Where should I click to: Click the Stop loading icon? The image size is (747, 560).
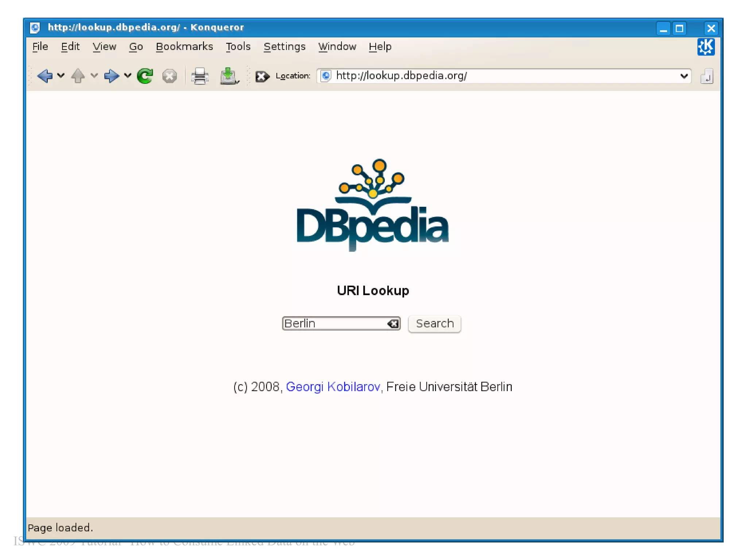169,76
